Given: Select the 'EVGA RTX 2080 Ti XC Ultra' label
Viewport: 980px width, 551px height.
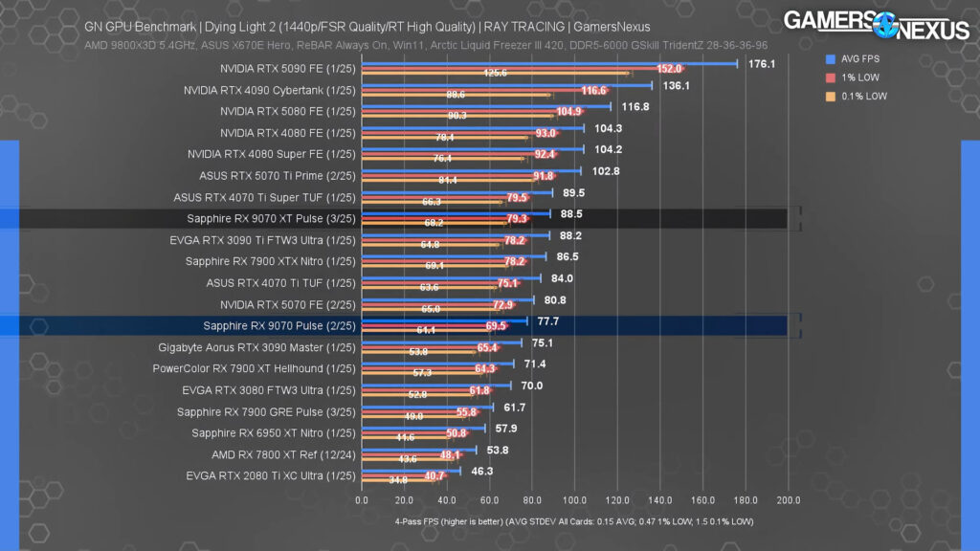Looking at the screenshot, I should coord(255,475).
